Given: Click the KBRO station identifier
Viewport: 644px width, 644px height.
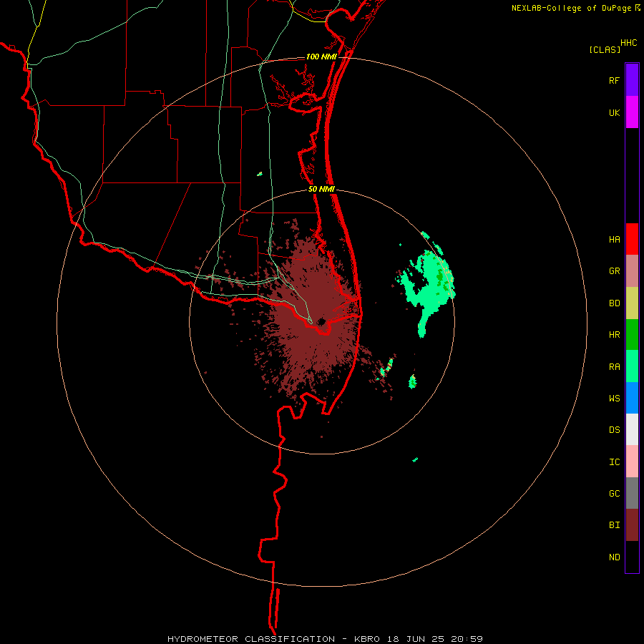Looking at the screenshot, I should [367, 639].
